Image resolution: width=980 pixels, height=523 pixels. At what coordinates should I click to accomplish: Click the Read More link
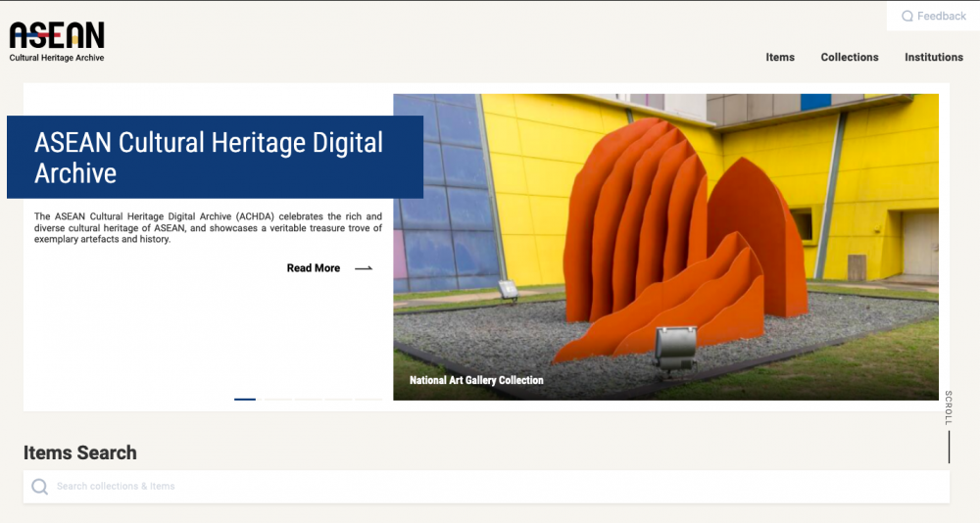314,268
